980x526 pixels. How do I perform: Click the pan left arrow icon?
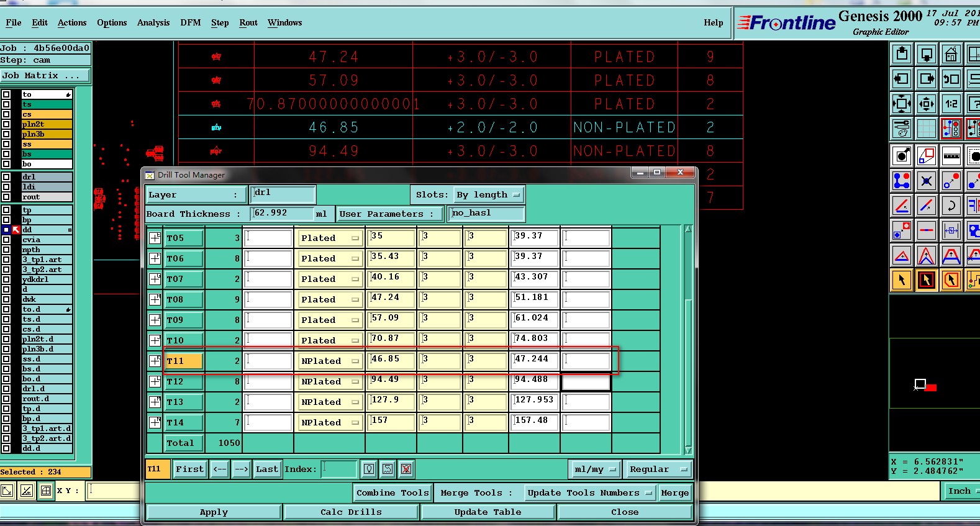pos(902,79)
